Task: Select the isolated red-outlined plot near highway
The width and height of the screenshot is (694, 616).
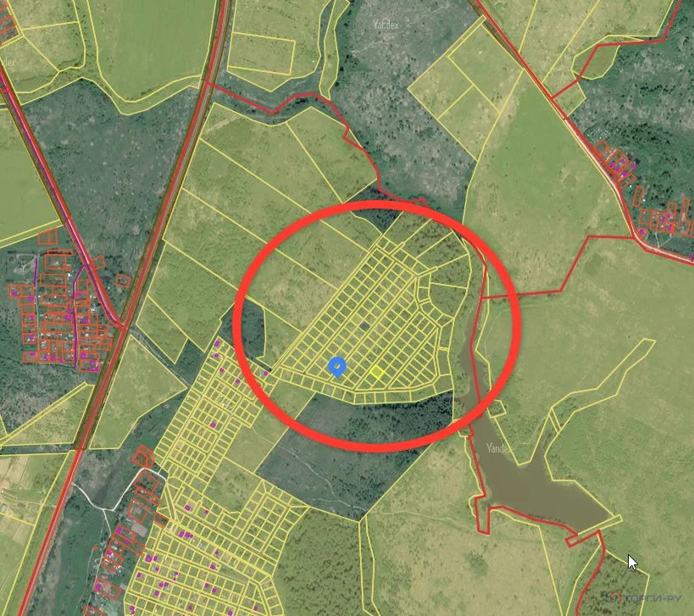Action: click(x=124, y=281)
